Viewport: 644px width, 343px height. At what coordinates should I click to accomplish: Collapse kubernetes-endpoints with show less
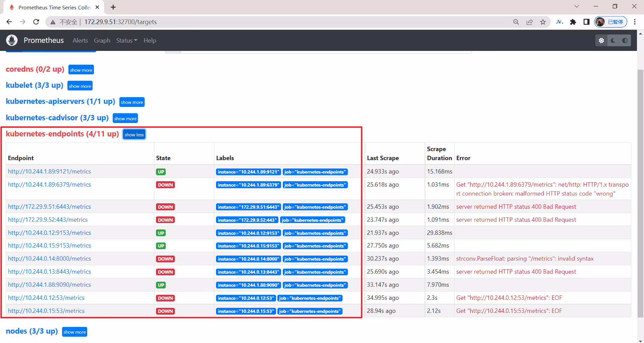[134, 135]
